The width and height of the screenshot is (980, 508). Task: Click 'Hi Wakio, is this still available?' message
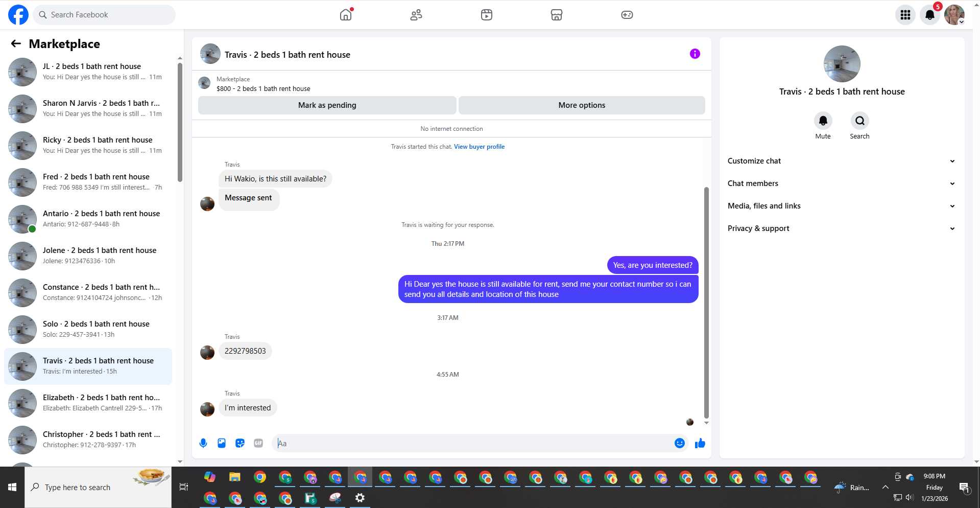click(x=275, y=179)
